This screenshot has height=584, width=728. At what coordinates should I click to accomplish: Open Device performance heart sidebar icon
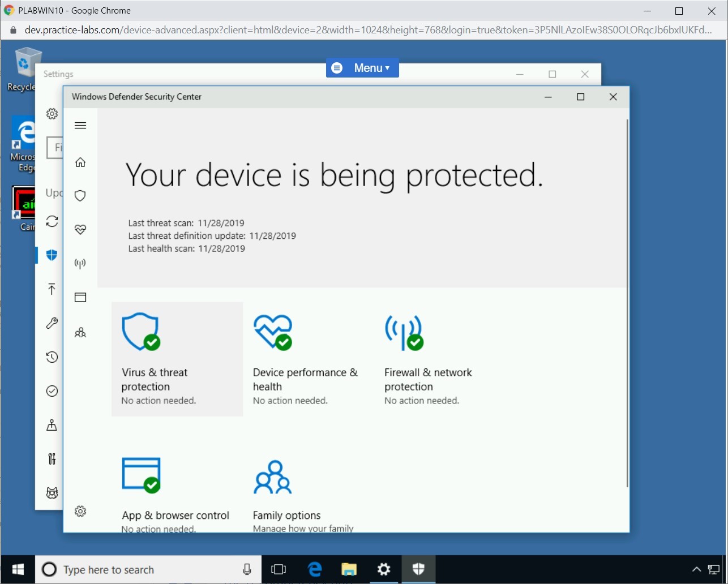[80, 230]
